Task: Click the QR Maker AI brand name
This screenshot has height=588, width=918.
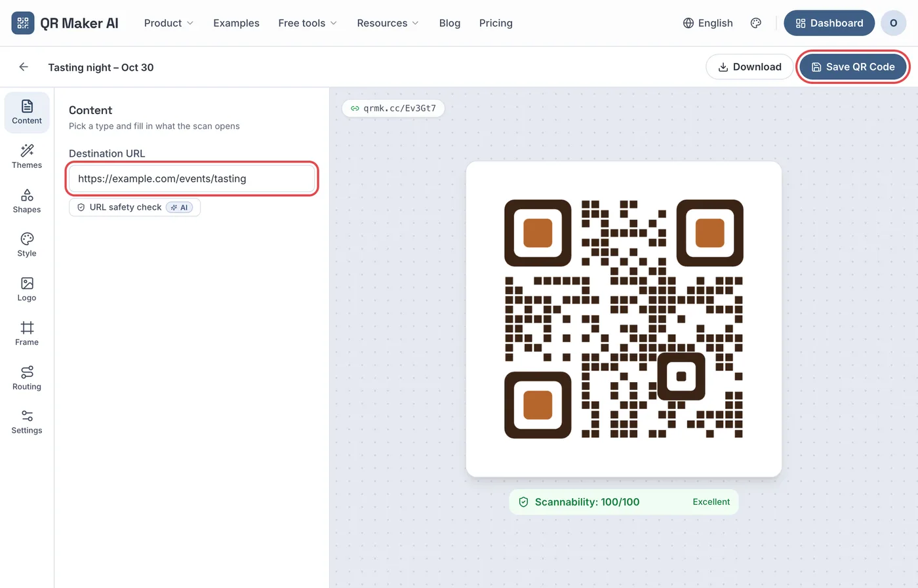Action: coord(79,24)
